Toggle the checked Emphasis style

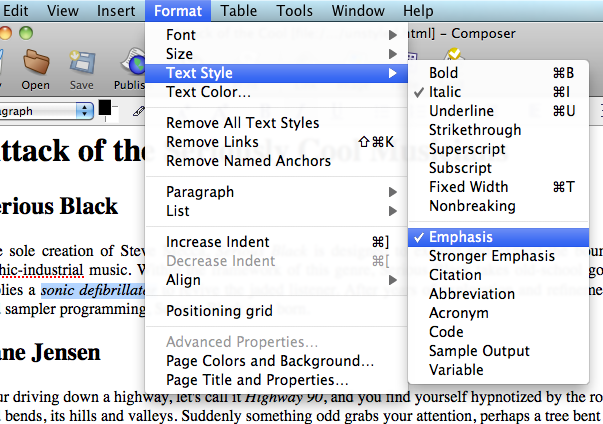click(x=460, y=237)
